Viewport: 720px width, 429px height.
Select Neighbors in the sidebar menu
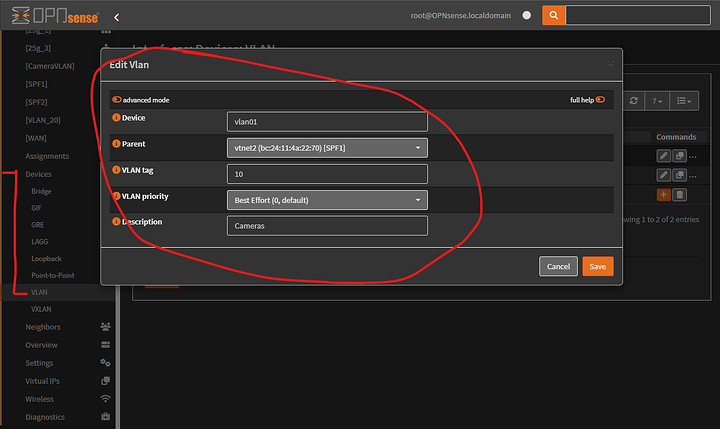pos(43,327)
